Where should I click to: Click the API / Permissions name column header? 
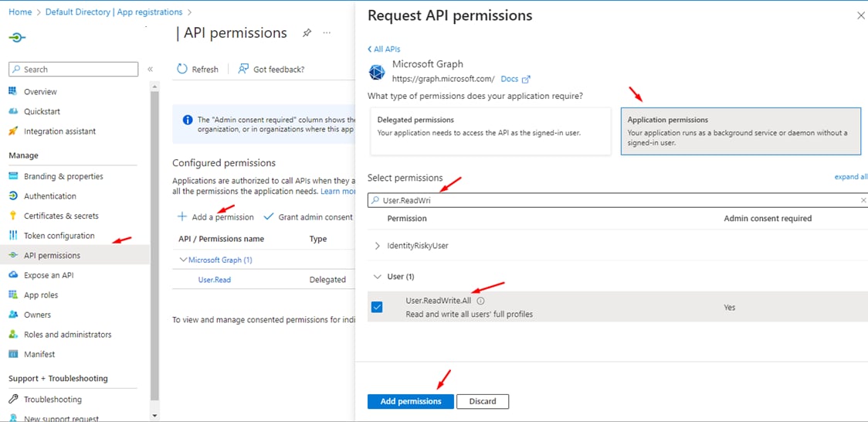tap(222, 240)
